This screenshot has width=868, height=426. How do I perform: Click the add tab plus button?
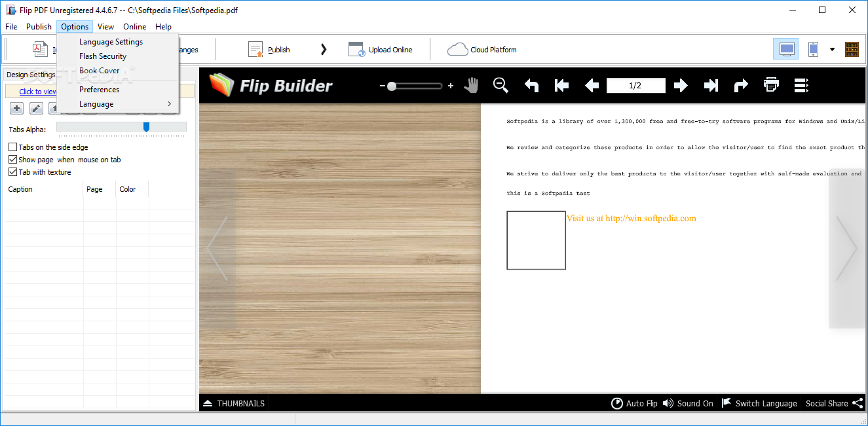(17, 109)
